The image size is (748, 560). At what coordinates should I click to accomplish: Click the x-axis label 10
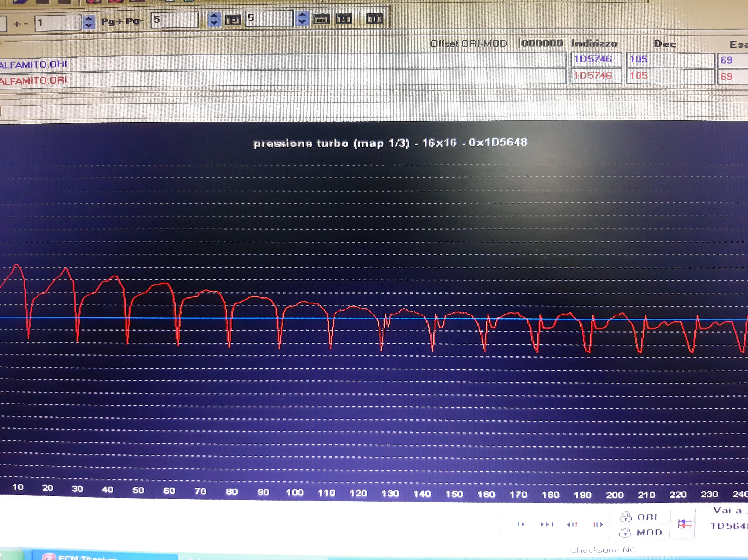pos(18,487)
